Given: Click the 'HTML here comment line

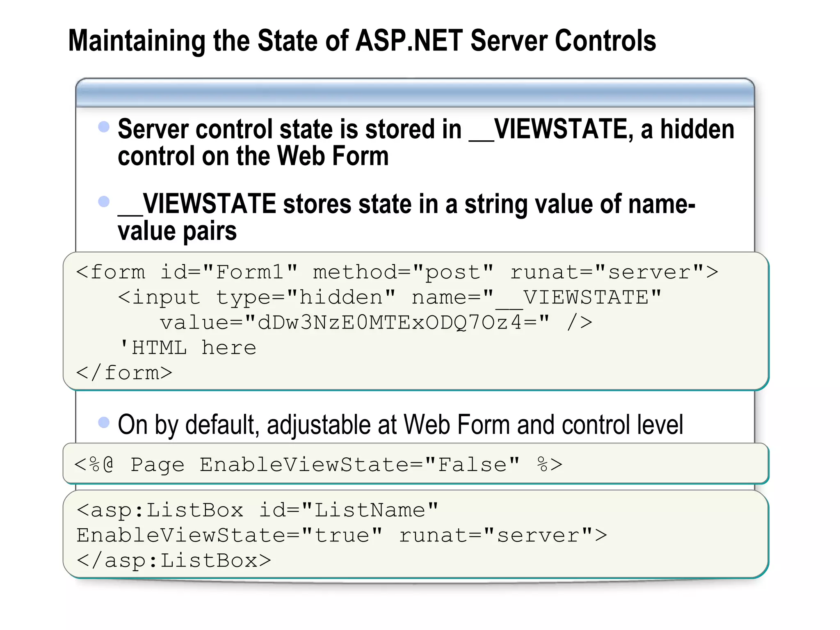Looking at the screenshot, I should coord(187,348).
